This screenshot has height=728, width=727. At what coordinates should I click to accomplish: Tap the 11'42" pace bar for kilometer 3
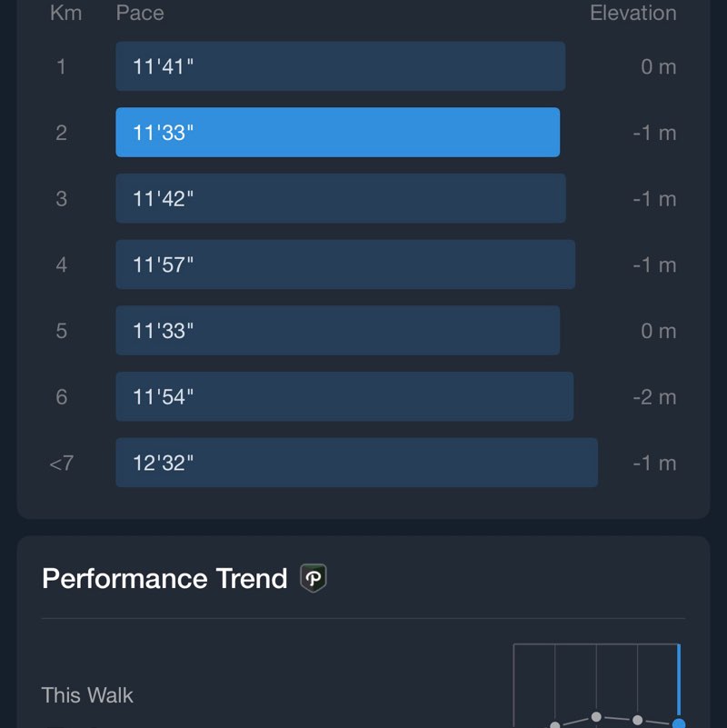pyautogui.click(x=340, y=198)
